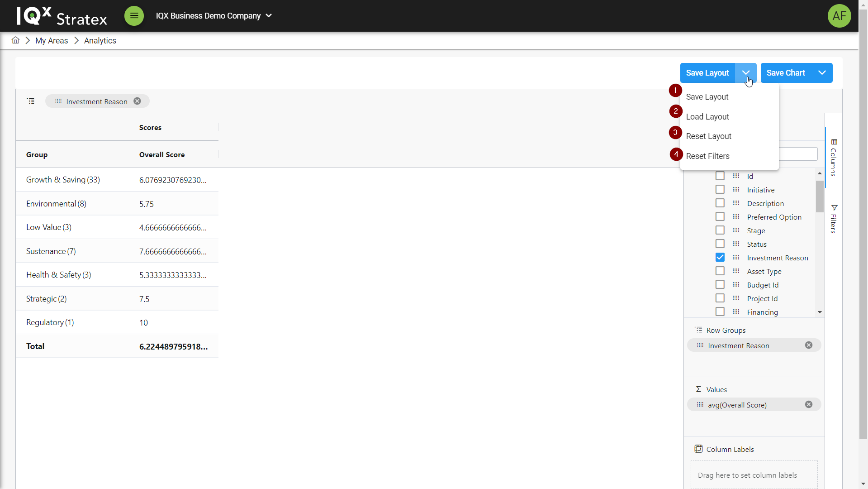Click the home breadcrumb icon
This screenshot has height=489, width=868.
point(15,40)
